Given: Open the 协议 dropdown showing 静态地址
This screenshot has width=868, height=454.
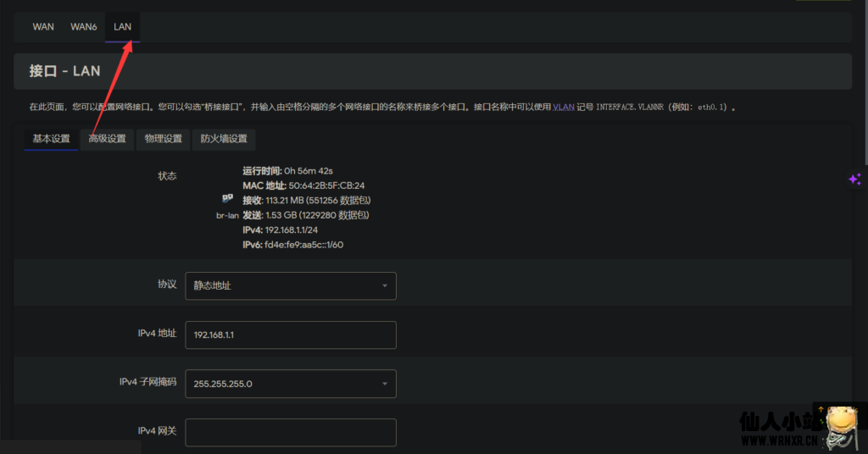Looking at the screenshot, I should (291, 286).
